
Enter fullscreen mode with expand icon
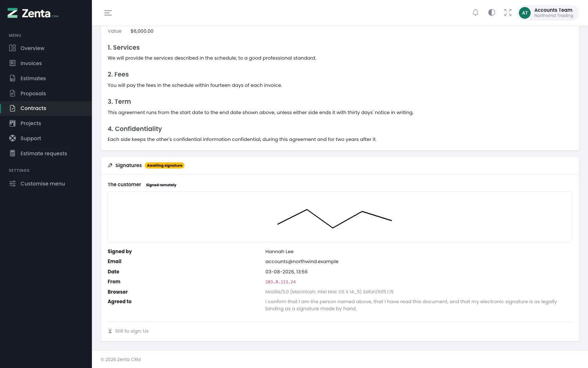(508, 13)
